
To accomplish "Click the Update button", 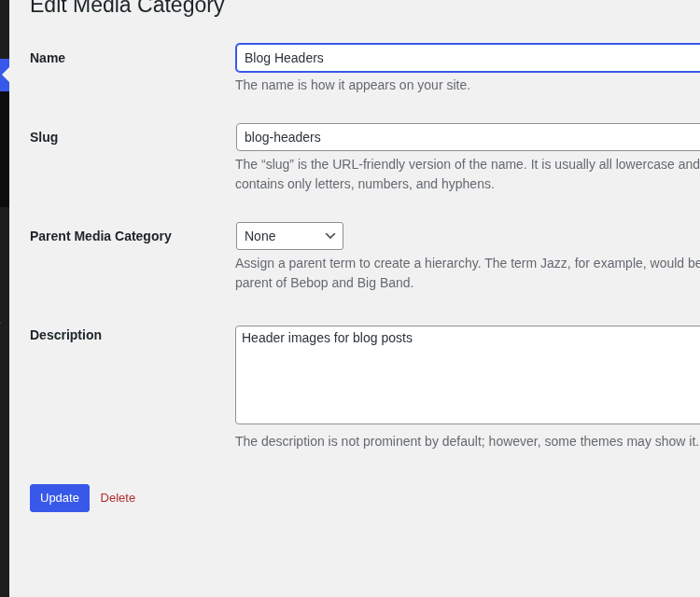I will [x=60, y=498].
